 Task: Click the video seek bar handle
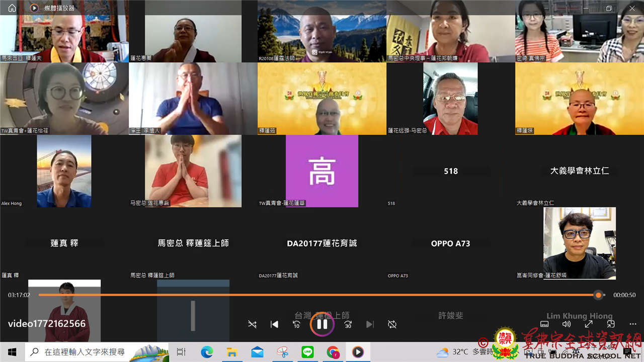(598, 295)
